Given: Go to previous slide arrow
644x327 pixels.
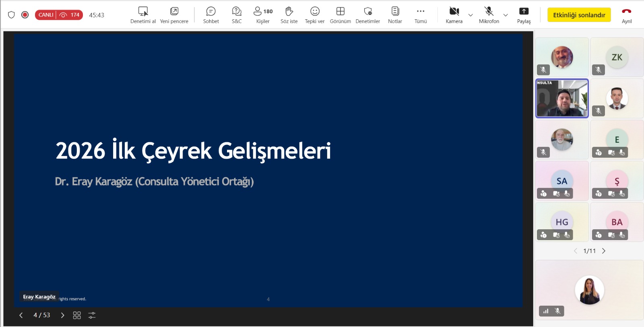Looking at the screenshot, I should 21,315.
